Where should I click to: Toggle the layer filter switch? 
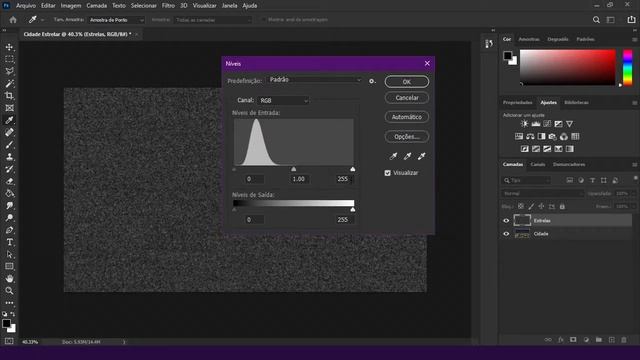[x=635, y=178]
